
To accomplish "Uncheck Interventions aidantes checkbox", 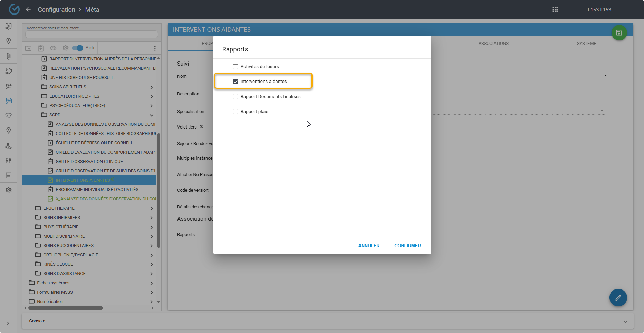I will click(x=236, y=82).
